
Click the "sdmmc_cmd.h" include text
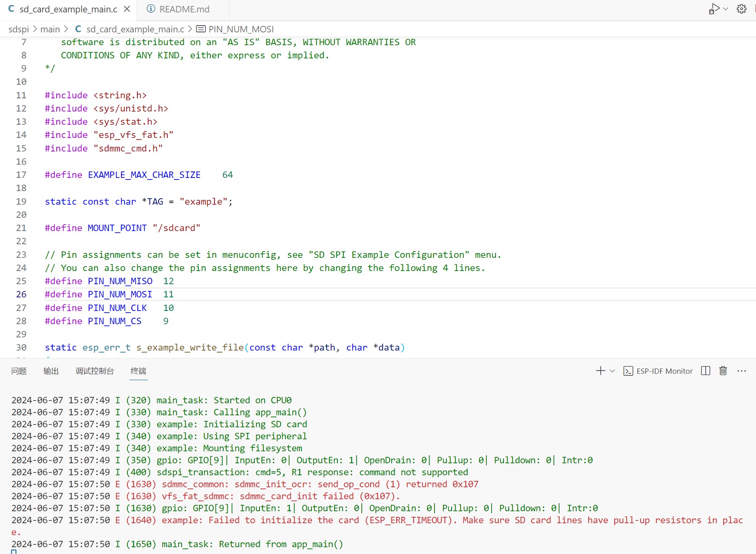click(x=128, y=148)
